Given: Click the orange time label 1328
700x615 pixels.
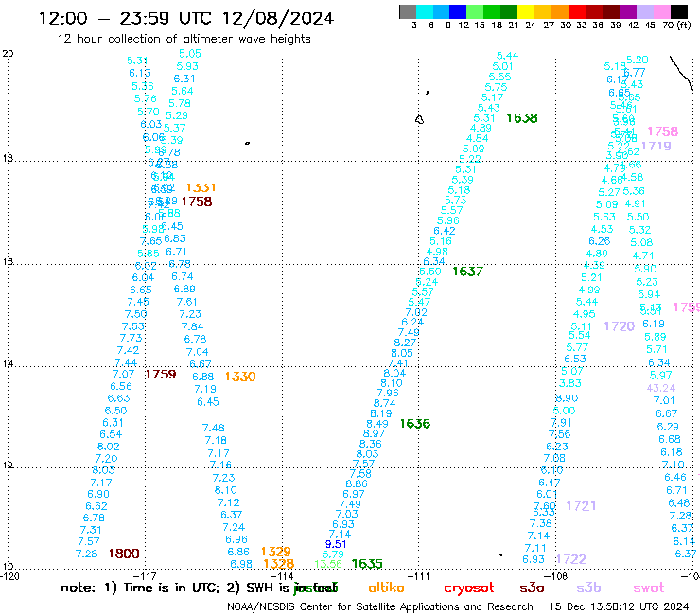Looking at the screenshot, I should (279, 564).
